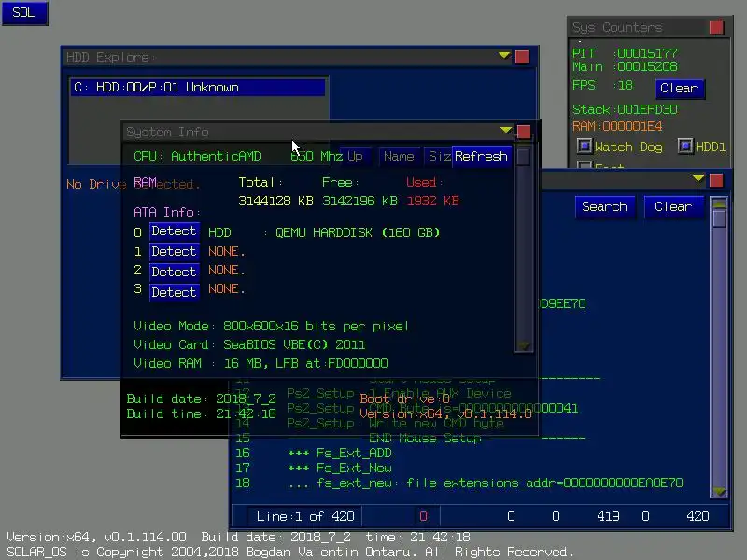Sort by Name column in HDD Explore
The image size is (747, 560).
(x=399, y=156)
